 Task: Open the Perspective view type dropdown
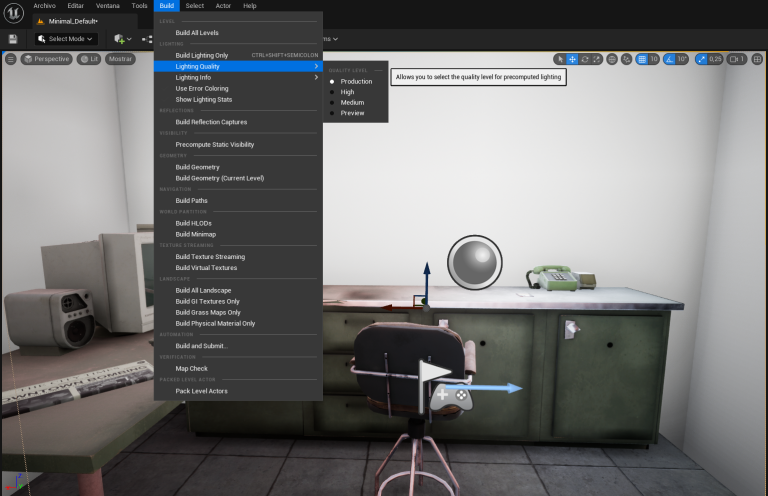tap(47, 59)
